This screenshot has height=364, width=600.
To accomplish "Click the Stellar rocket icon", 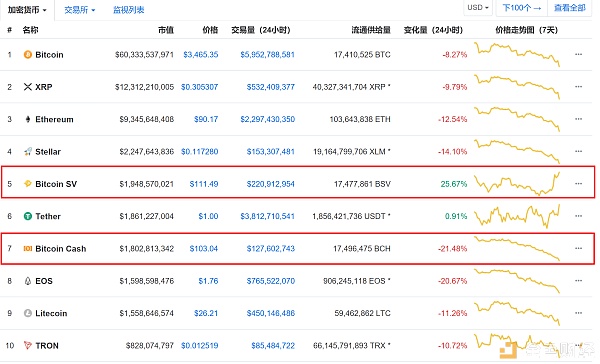I will tap(28, 152).
